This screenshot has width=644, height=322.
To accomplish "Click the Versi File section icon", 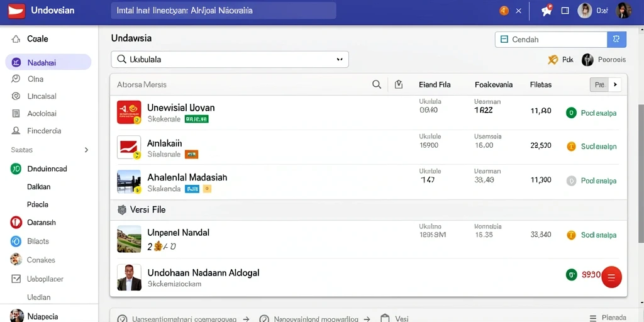I will (121, 210).
